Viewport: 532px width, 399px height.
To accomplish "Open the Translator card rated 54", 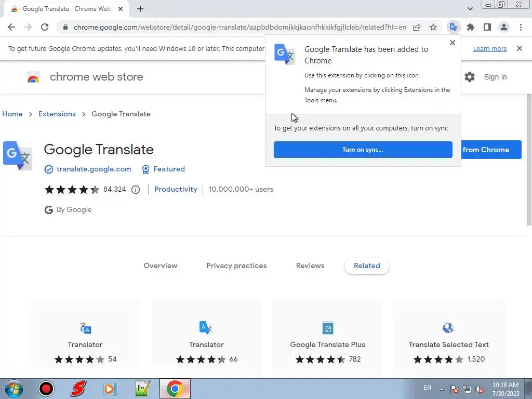I will click(x=85, y=338).
